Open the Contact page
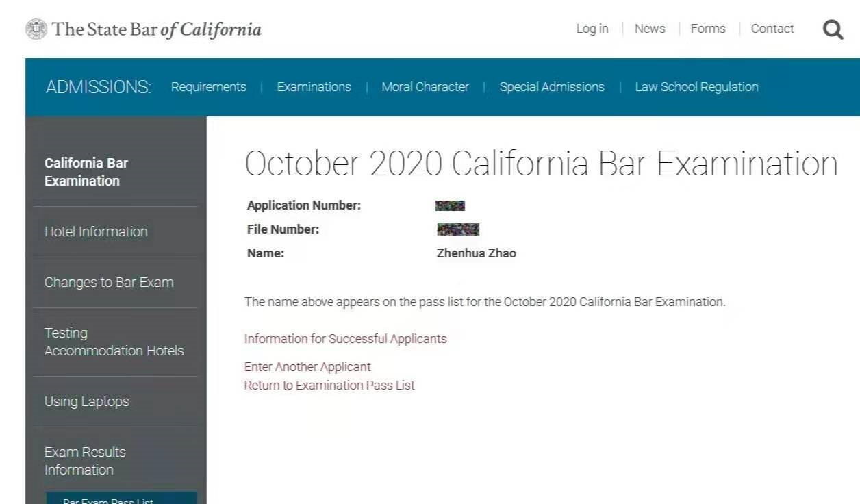Viewport: 860px width, 504px height. 772,29
